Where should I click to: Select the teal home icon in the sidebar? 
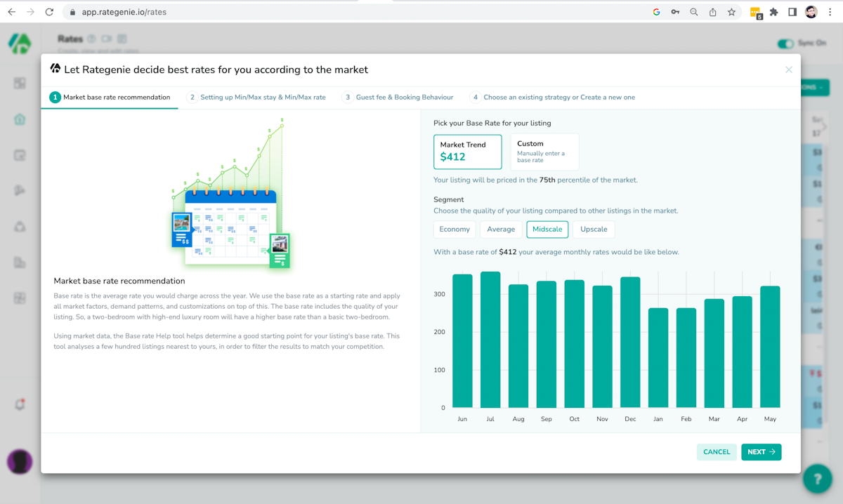(20, 119)
